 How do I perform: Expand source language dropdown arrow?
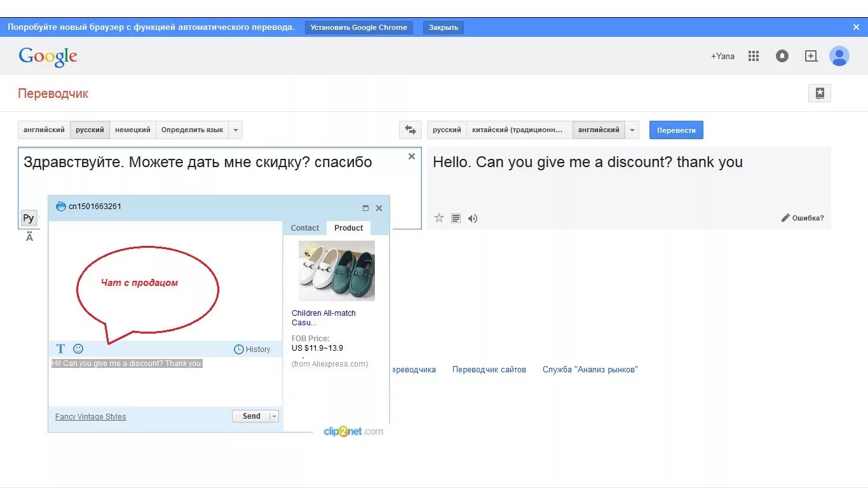coord(236,130)
